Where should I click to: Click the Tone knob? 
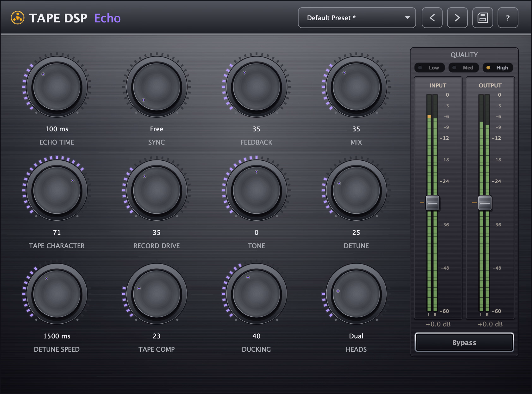tap(257, 190)
